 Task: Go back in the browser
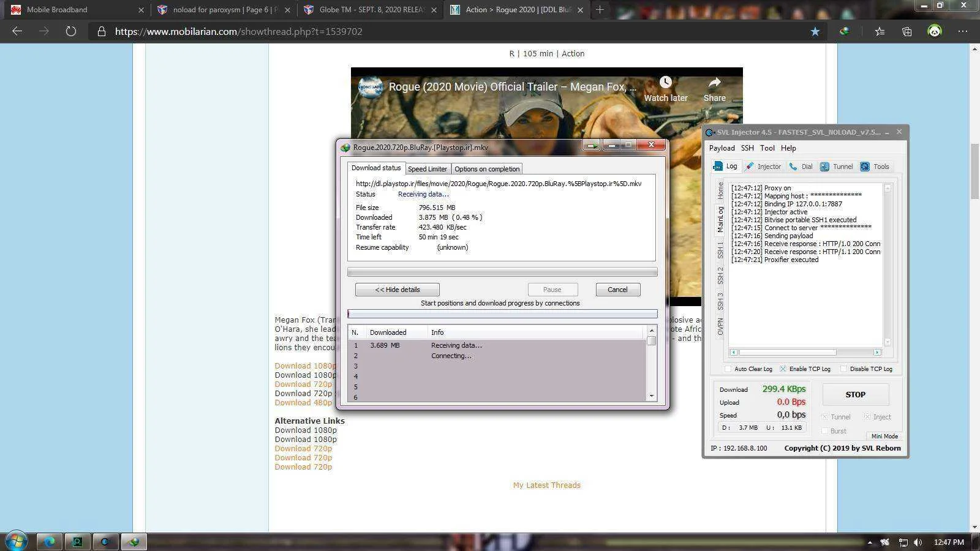[17, 31]
